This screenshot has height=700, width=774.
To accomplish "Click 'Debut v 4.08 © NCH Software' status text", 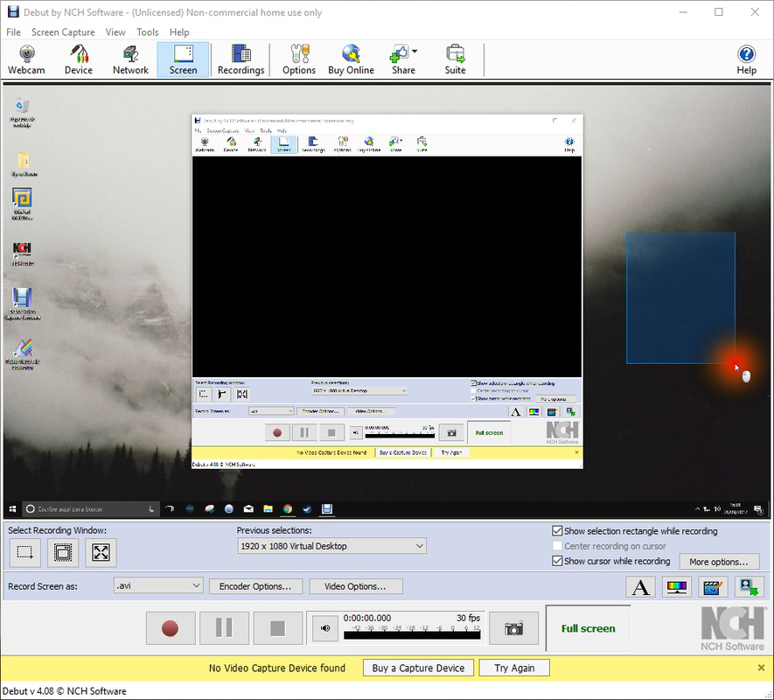I will [64, 691].
